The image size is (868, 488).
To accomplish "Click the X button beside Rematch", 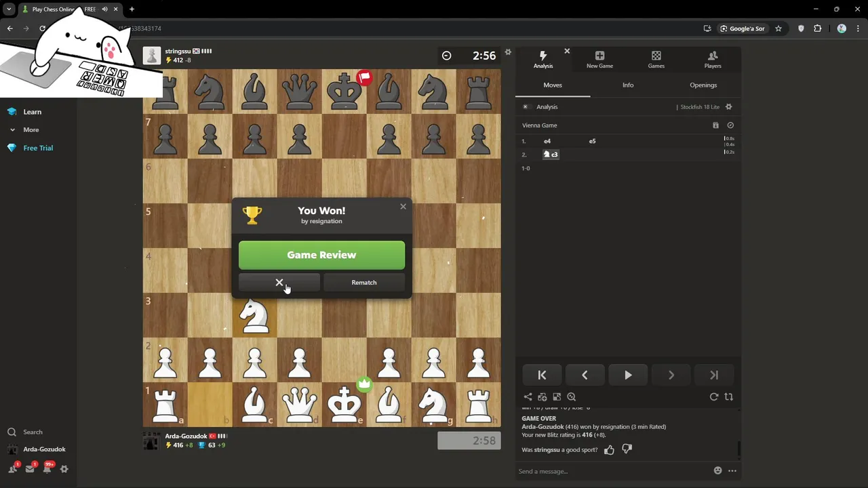I will tap(279, 283).
